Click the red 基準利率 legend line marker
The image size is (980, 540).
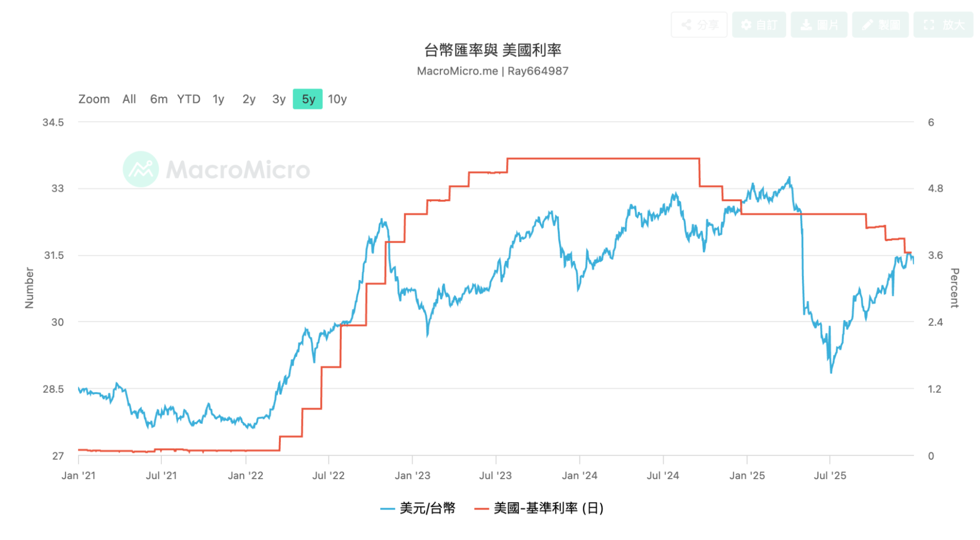click(482, 509)
